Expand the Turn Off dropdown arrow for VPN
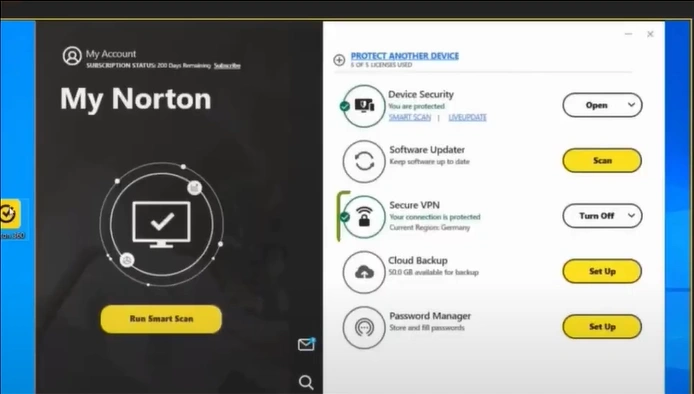Image resolution: width=694 pixels, height=394 pixels. point(631,216)
